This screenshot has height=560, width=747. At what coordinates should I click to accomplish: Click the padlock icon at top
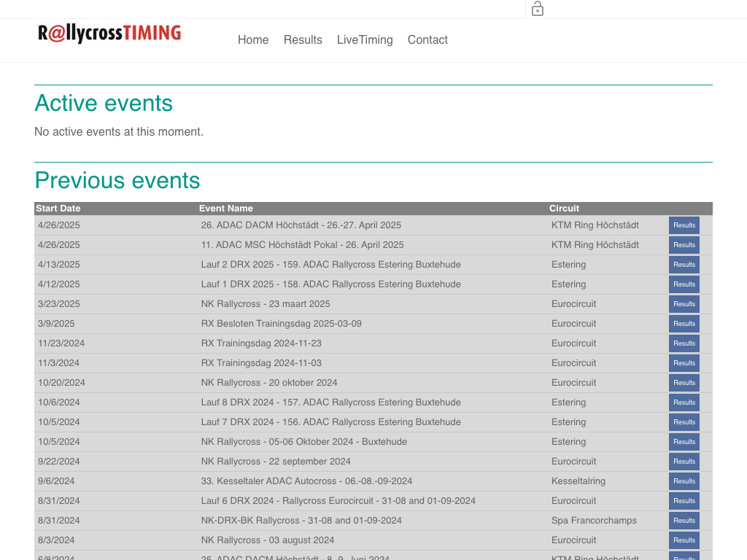(x=538, y=9)
